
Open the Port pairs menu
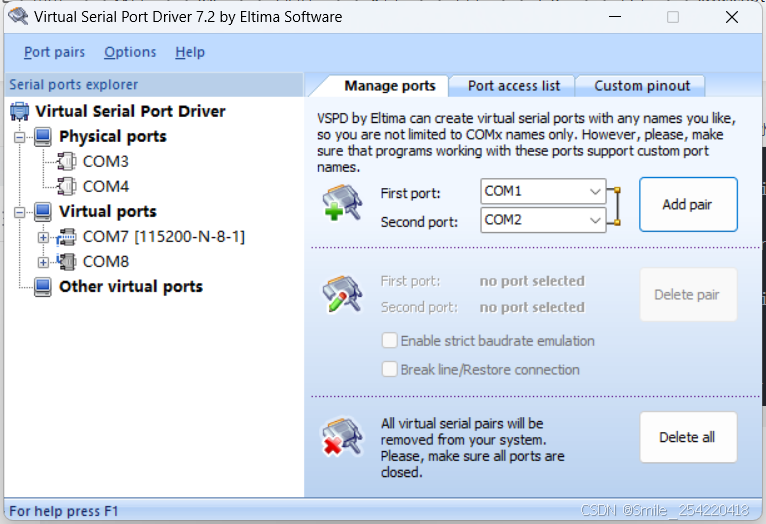54,52
